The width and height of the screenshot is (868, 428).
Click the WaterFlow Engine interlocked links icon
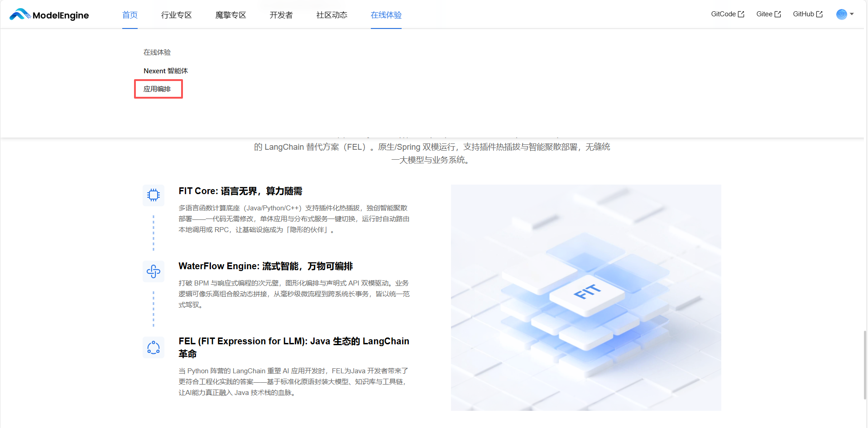153,271
